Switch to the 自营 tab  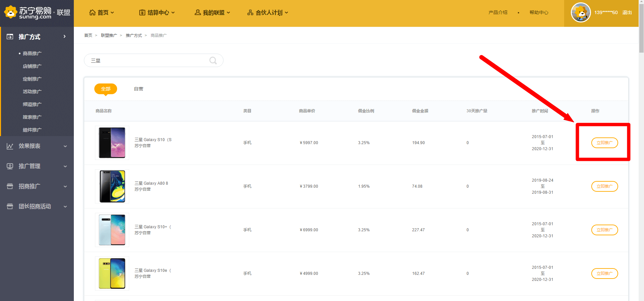pyautogui.click(x=139, y=89)
